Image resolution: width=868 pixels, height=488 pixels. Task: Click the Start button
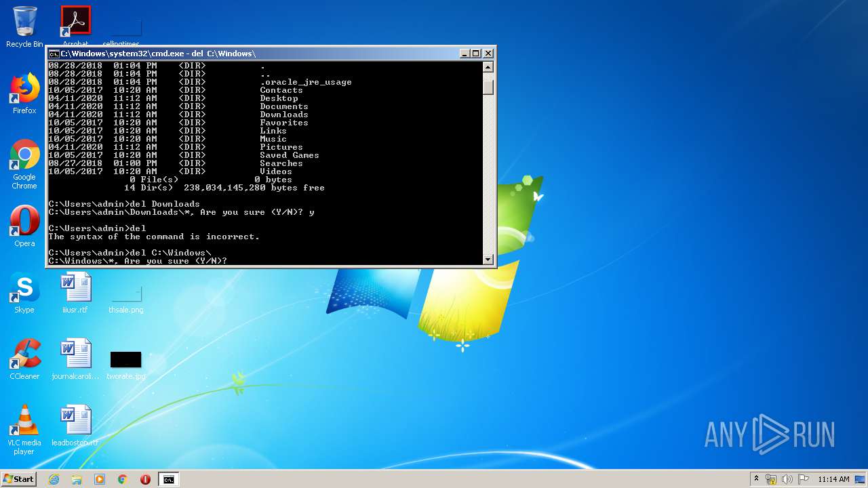(x=18, y=479)
